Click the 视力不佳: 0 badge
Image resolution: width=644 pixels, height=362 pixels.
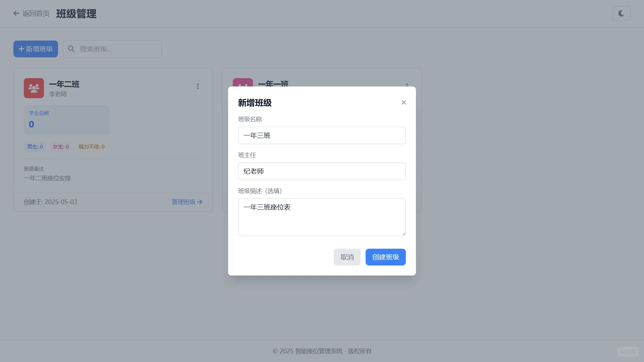point(91,147)
